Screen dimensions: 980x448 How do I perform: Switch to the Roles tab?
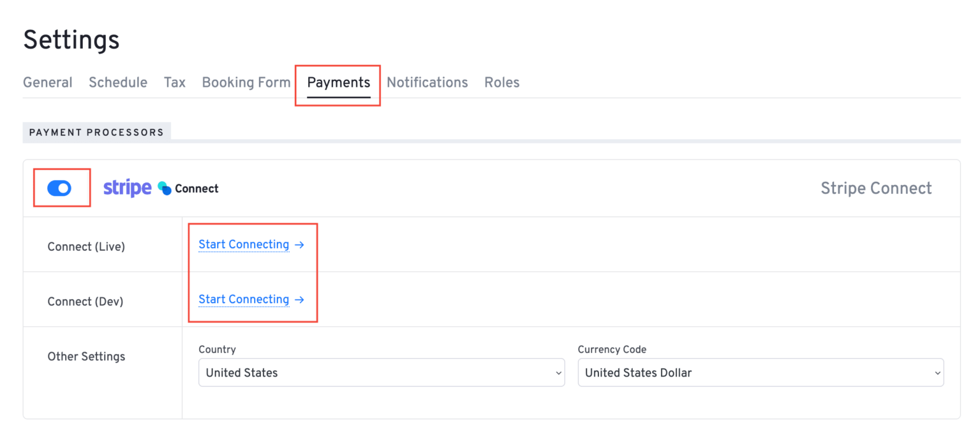tap(501, 82)
